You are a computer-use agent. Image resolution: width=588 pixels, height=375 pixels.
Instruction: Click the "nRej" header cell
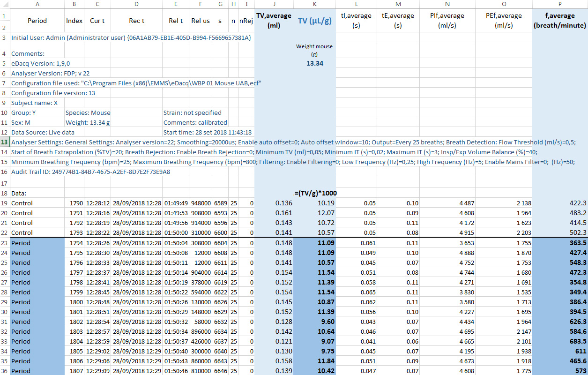(246, 21)
